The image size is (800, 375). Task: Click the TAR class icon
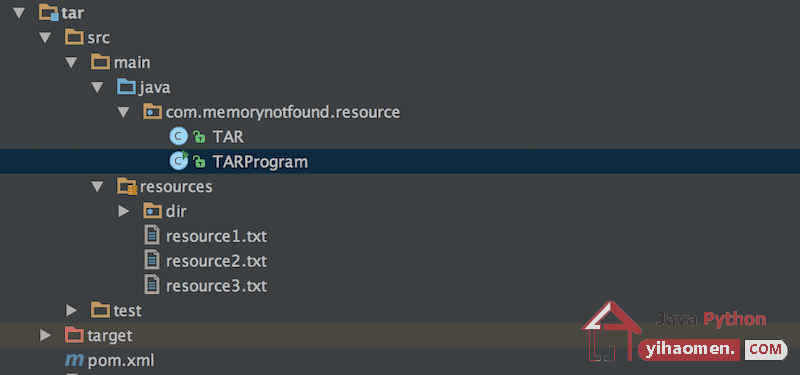(179, 137)
